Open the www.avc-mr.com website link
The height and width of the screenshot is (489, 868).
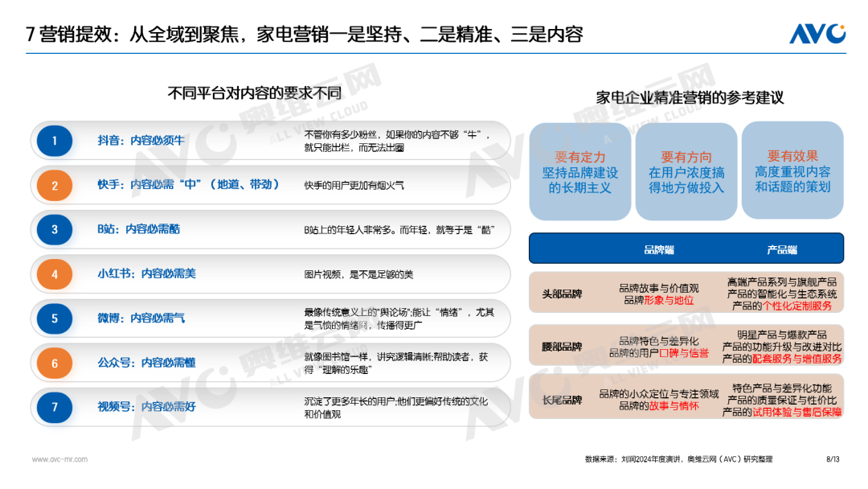tap(59, 459)
